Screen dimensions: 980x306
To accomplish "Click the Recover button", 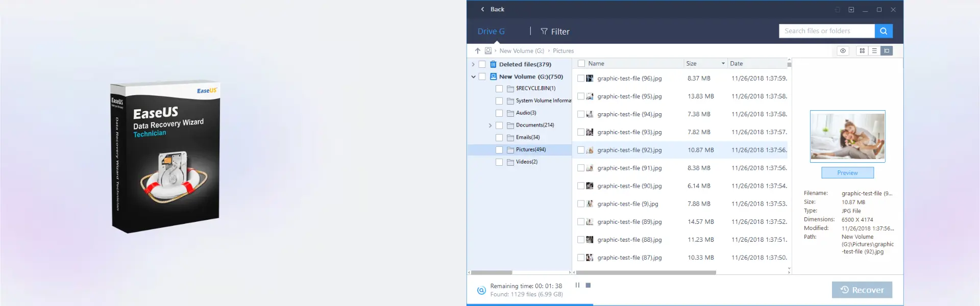I will click(862, 290).
